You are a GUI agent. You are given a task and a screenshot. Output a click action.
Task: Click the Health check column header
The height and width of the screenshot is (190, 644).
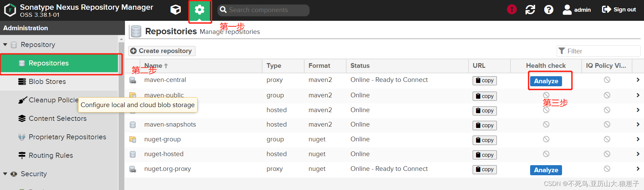point(546,66)
